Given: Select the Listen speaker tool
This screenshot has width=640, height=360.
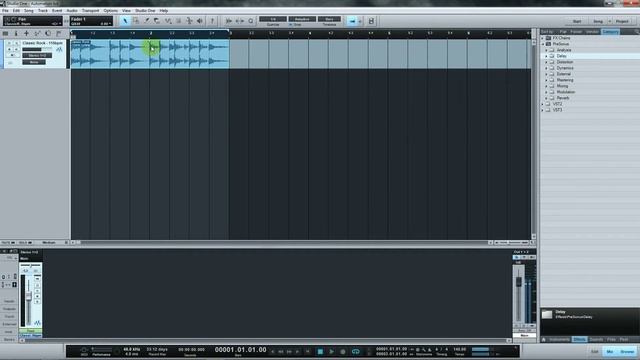Looking at the screenshot, I should [200, 21].
